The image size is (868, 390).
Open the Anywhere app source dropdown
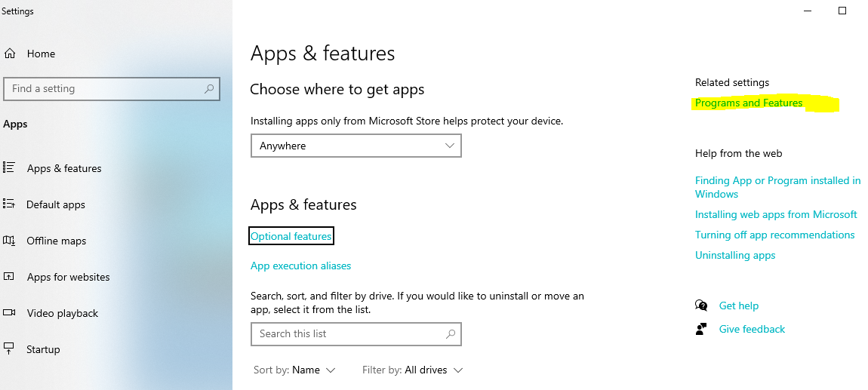click(356, 146)
